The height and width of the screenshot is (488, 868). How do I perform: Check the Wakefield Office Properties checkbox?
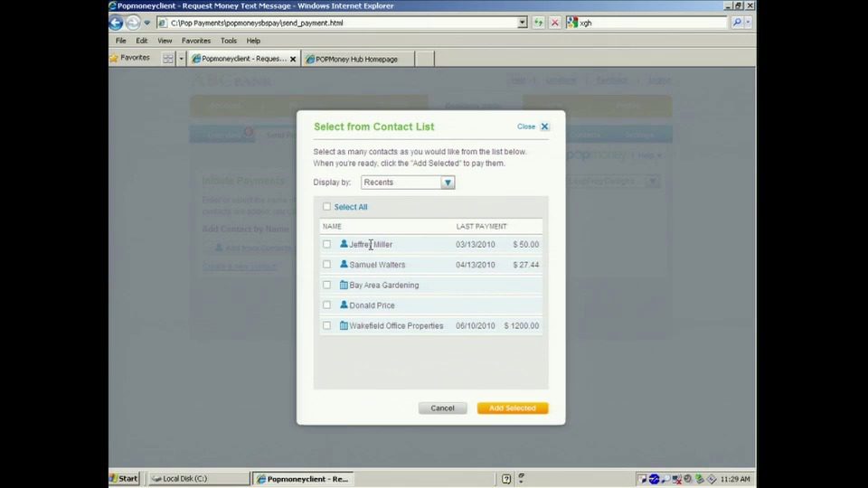coord(326,325)
